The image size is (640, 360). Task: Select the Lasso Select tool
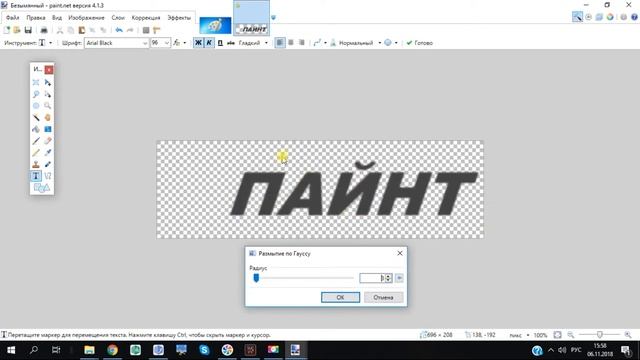36,94
